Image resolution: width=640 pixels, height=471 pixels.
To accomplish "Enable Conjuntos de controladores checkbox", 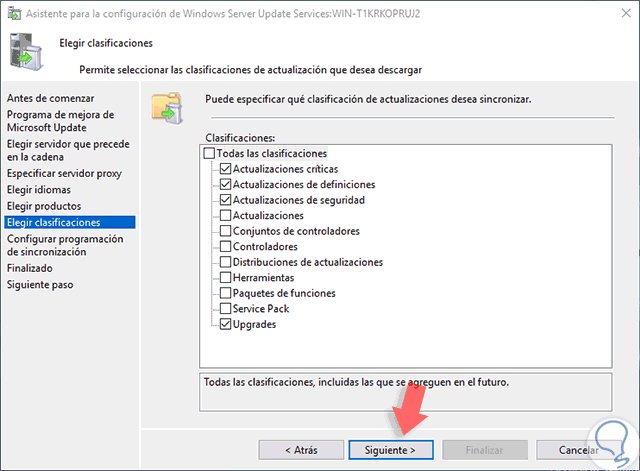I will [x=225, y=231].
